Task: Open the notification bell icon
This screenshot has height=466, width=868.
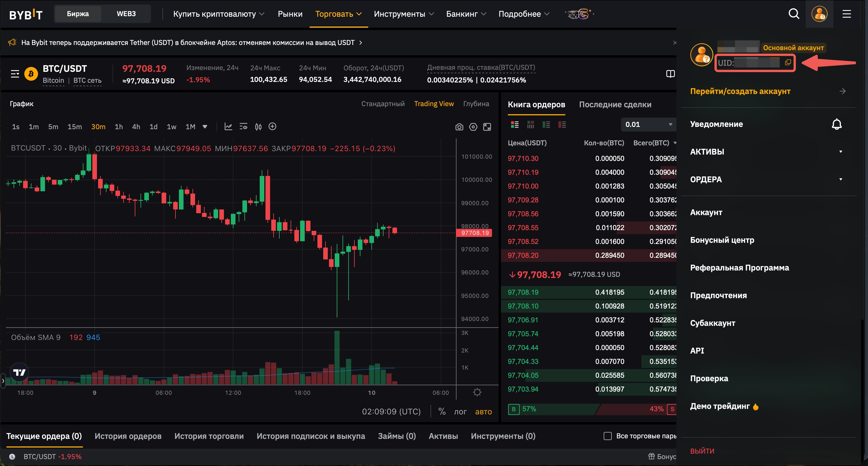Action: coord(836,124)
